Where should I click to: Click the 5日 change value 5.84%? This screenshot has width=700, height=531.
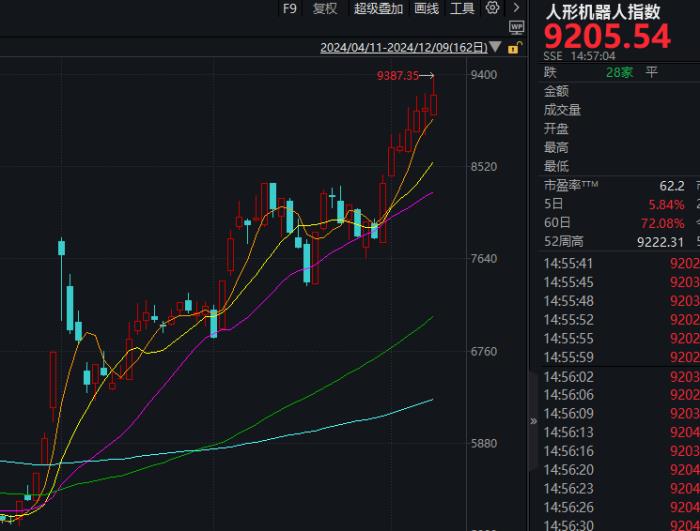(x=667, y=205)
